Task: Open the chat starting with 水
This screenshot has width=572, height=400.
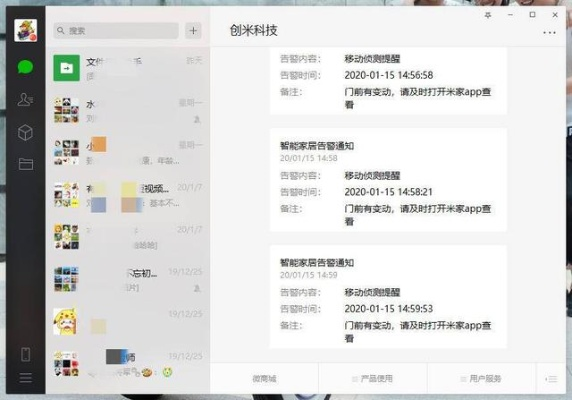Action: 128,110
